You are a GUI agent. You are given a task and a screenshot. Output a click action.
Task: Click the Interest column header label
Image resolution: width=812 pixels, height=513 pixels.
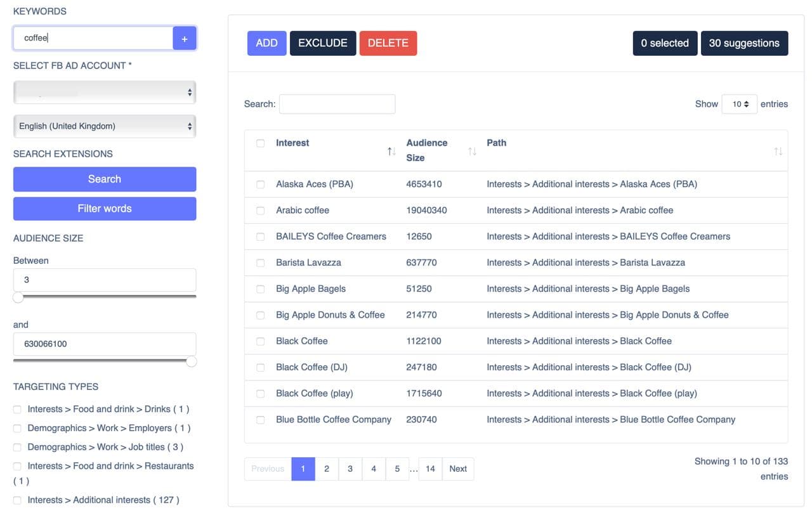[292, 143]
